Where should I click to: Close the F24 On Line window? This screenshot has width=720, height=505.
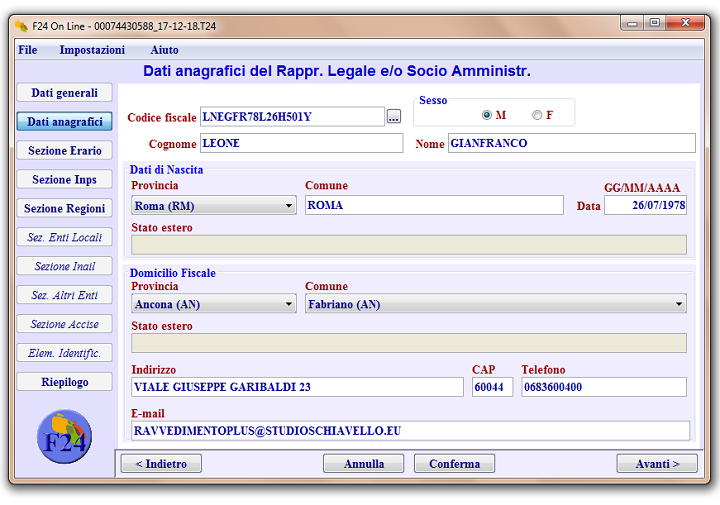685,23
